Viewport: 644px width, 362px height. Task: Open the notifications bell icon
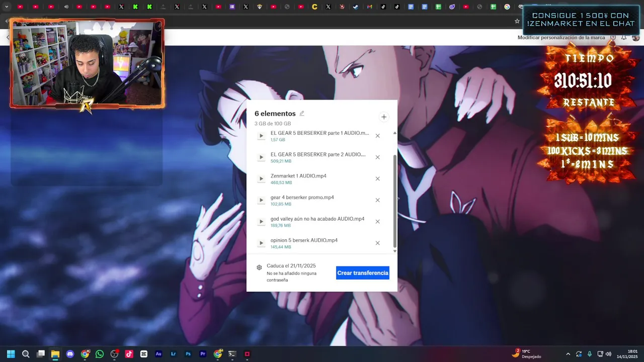tap(624, 38)
